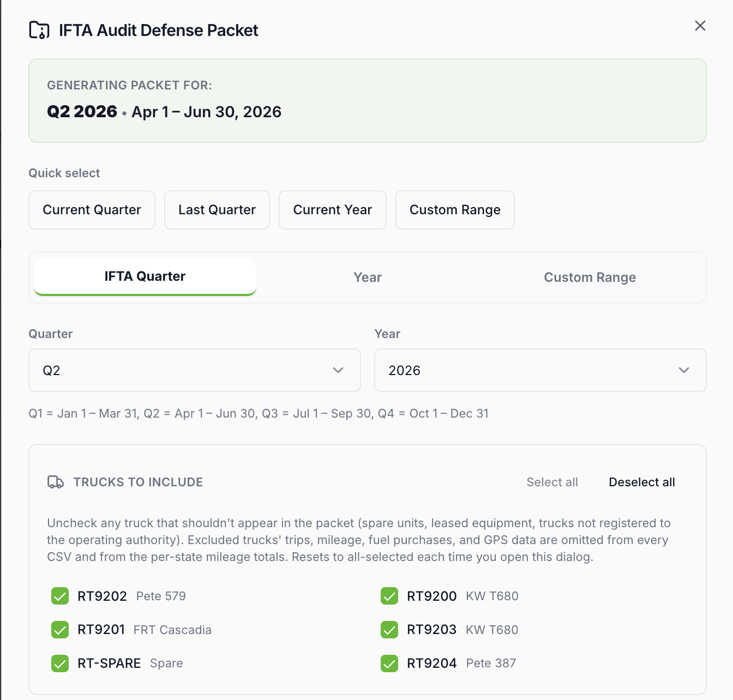The height and width of the screenshot is (700, 733).
Task: Switch to the IFTA Quarter tab
Action: (x=145, y=277)
